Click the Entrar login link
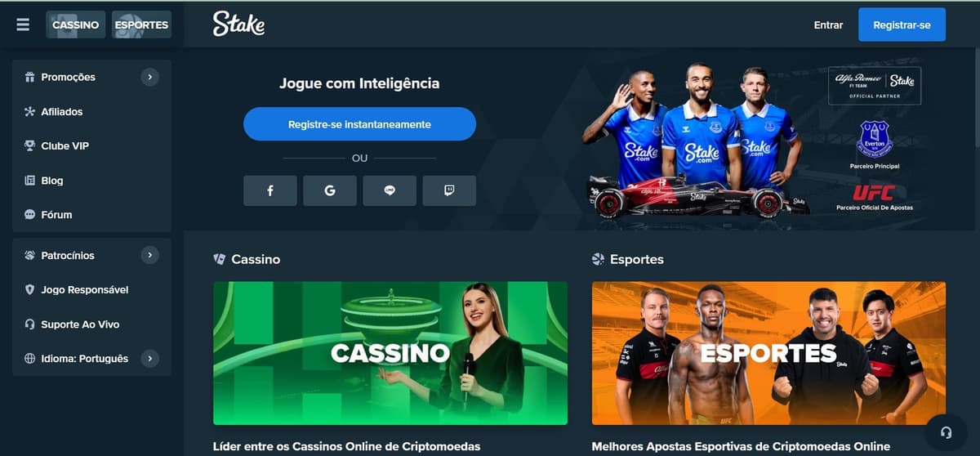The height and width of the screenshot is (456, 980). click(x=828, y=25)
